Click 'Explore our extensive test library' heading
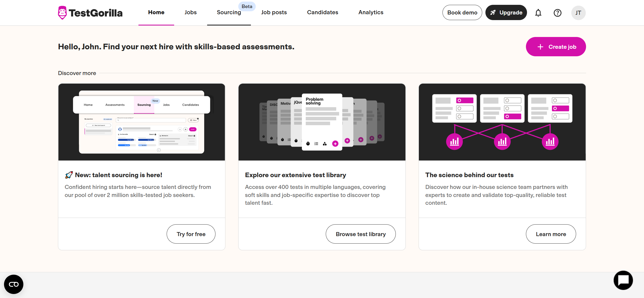This screenshot has width=644, height=298. (295, 175)
